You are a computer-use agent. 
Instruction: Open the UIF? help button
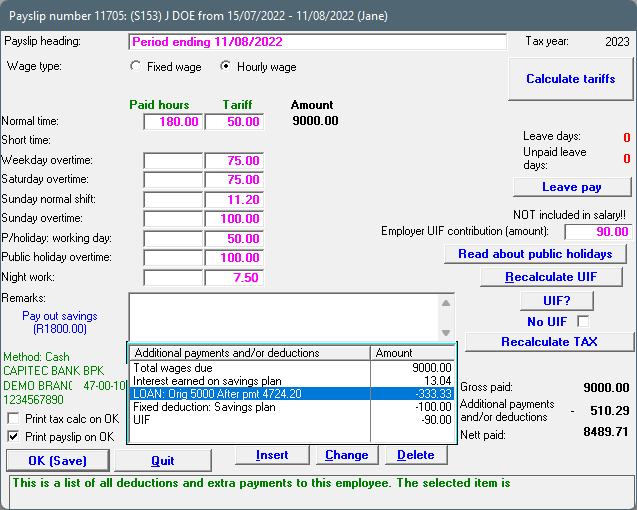[557, 301]
